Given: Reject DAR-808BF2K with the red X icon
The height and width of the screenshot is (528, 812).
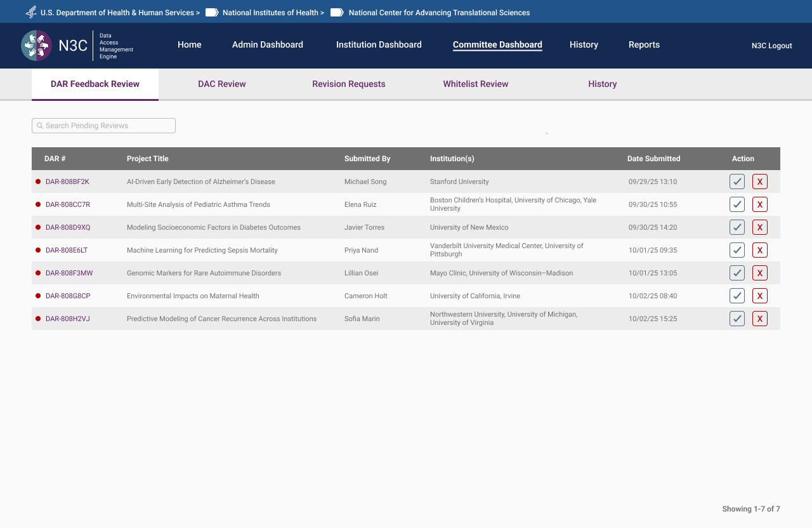Looking at the screenshot, I should coord(759,181).
